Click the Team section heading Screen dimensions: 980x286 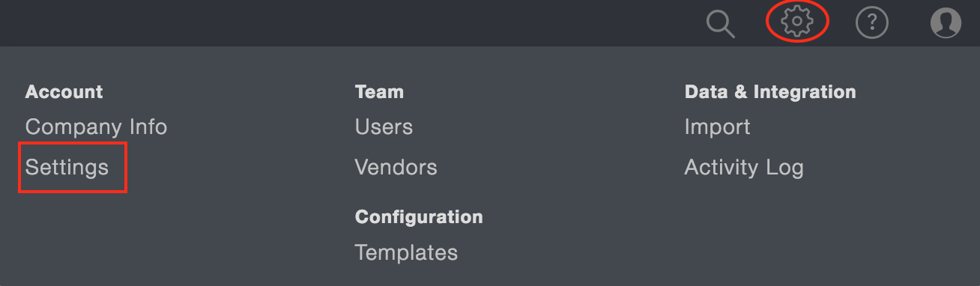379,92
